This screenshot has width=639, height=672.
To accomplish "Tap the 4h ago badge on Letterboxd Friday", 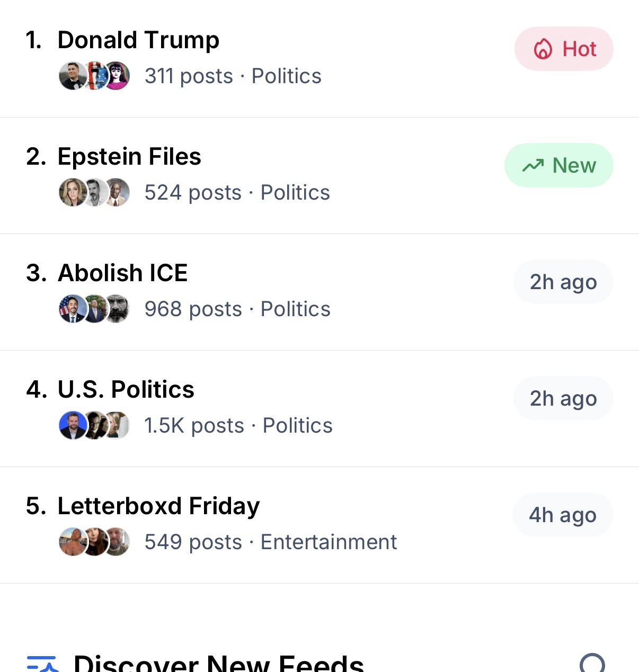I will pyautogui.click(x=563, y=515).
